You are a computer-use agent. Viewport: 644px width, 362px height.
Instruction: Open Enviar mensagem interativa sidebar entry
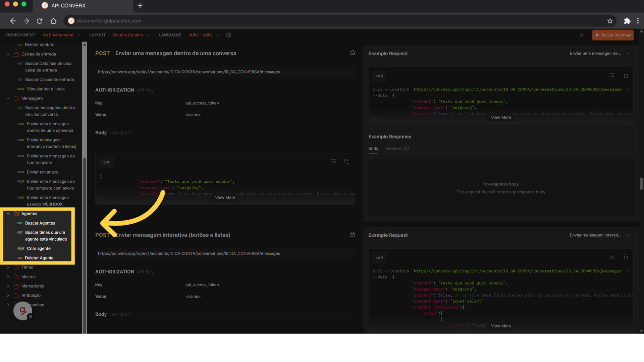(51, 143)
